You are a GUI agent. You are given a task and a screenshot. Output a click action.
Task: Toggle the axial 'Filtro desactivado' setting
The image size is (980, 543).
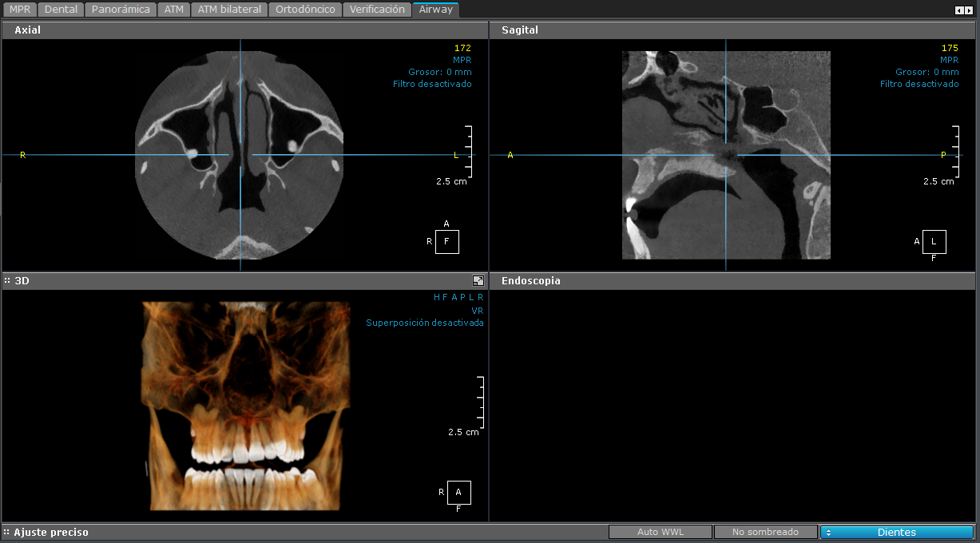click(x=432, y=84)
